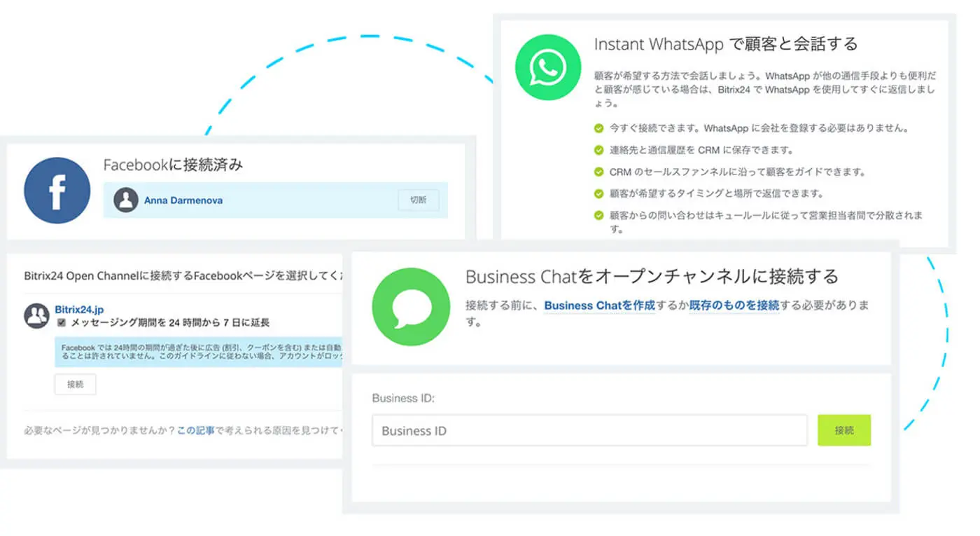The image size is (980, 536).
Task: Click the Business Chatをオープンチャンネルに接続する heading
Action: click(652, 276)
